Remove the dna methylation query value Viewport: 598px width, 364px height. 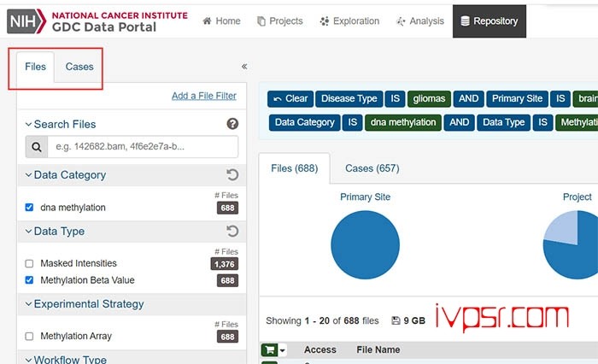[x=403, y=122]
